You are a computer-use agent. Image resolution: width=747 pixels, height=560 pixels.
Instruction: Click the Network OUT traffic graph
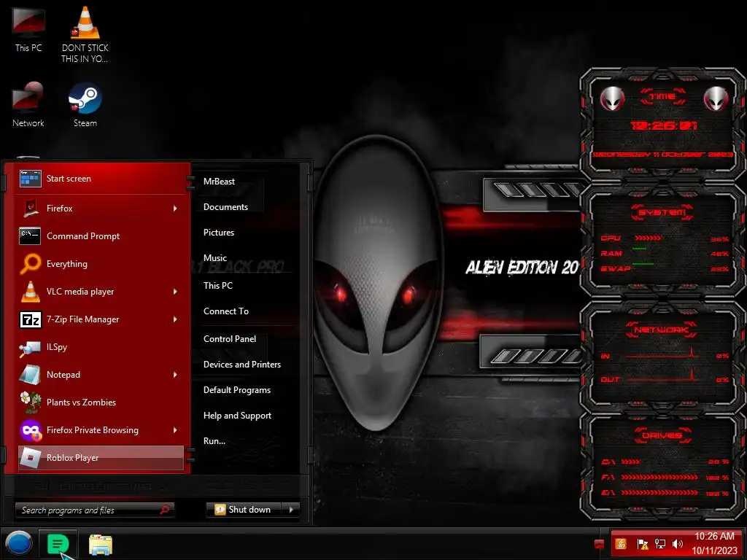(662, 376)
